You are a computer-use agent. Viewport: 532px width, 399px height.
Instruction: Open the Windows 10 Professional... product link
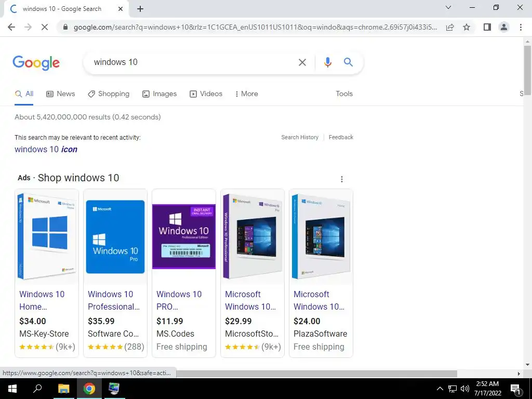coord(114,300)
